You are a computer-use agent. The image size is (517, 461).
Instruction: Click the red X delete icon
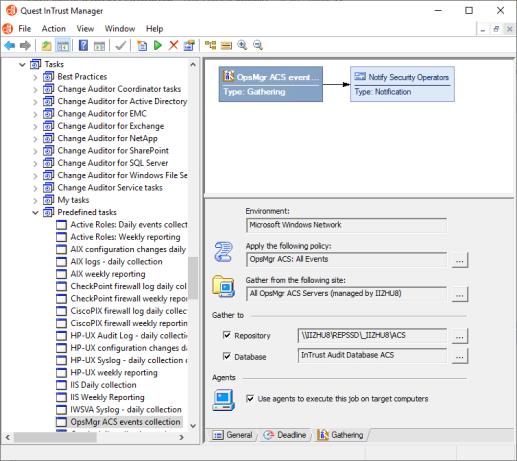(173, 45)
